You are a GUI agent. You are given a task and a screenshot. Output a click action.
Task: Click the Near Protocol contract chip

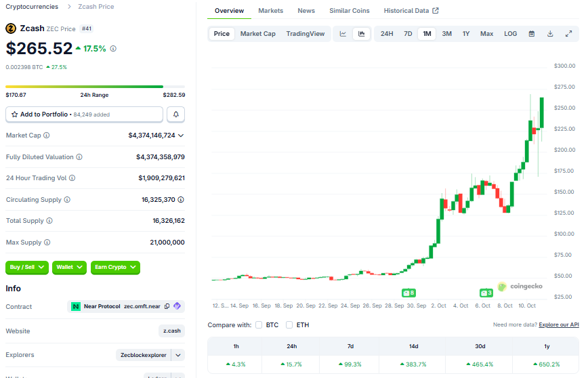126,306
